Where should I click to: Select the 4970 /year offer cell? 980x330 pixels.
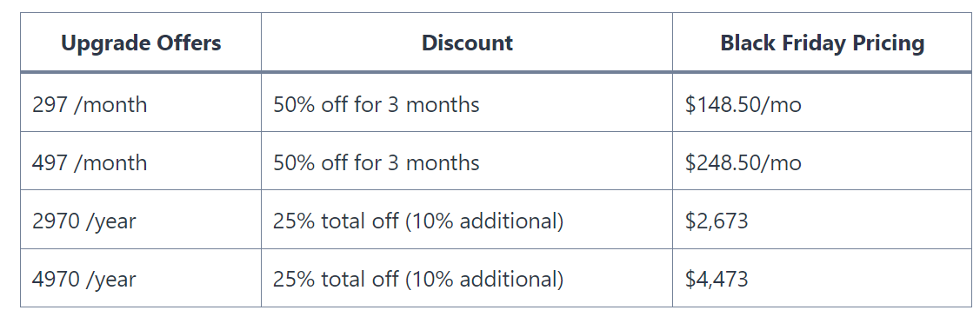141,278
